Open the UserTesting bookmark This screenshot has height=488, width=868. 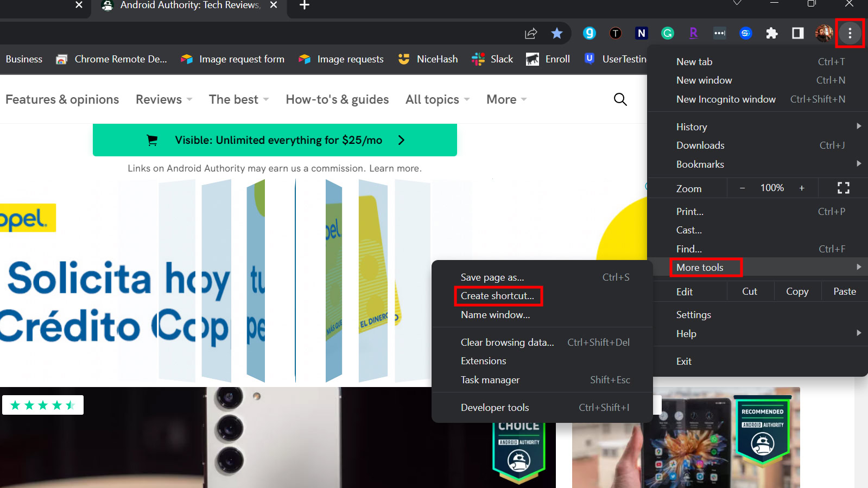[x=615, y=59]
